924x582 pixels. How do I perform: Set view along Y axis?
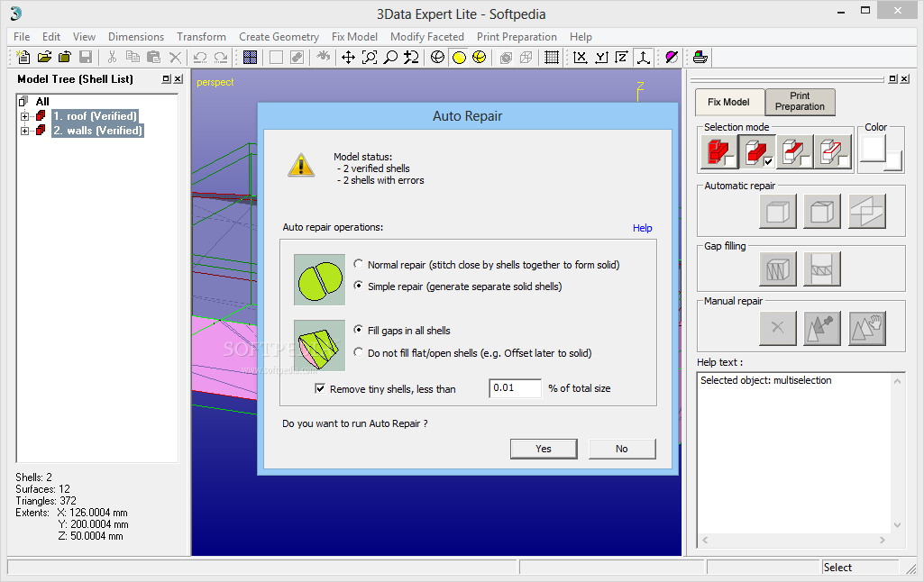601,57
